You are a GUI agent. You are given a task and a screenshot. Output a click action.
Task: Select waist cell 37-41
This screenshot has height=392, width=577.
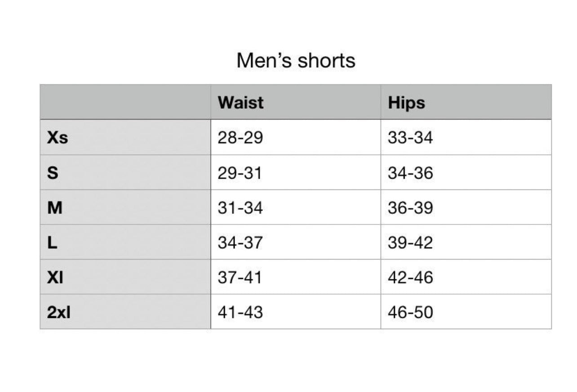pos(240,277)
